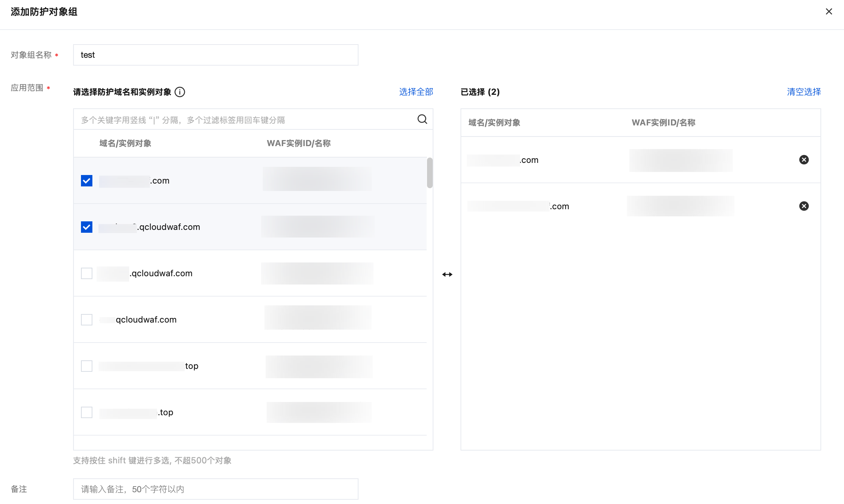Click the search magnifier icon
Image resolution: width=844 pixels, height=504 pixels.
[422, 119]
